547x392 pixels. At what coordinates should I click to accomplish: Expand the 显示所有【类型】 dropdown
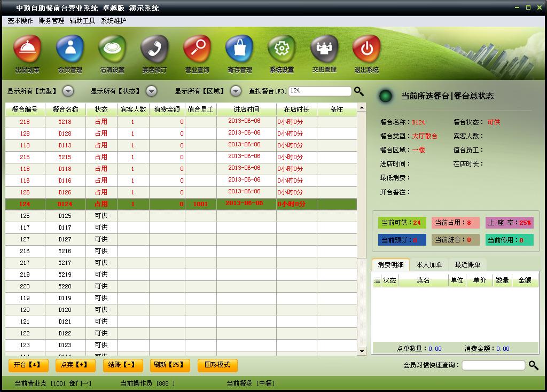[x=68, y=91]
